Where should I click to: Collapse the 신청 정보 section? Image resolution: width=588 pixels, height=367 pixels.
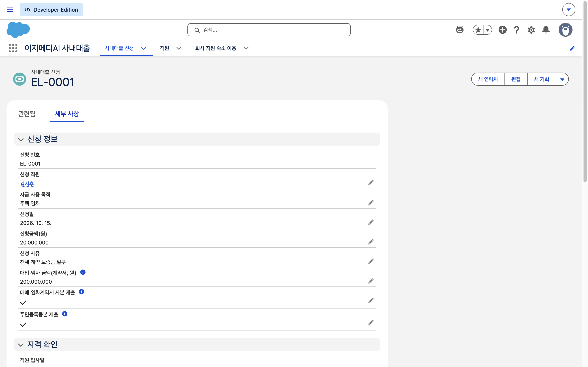click(21, 140)
